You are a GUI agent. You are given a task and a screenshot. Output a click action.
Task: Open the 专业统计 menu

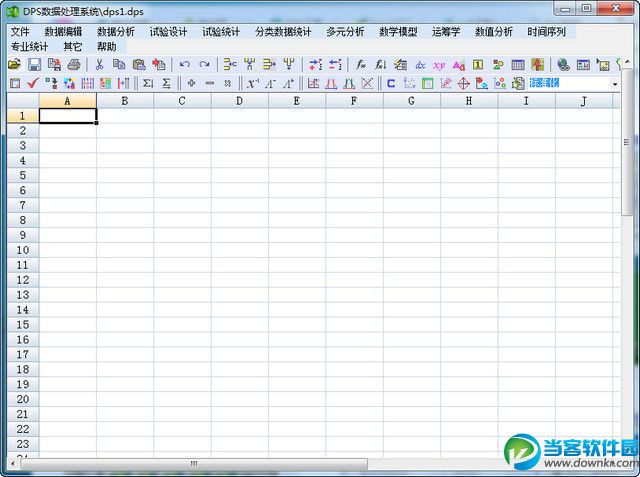click(29, 47)
